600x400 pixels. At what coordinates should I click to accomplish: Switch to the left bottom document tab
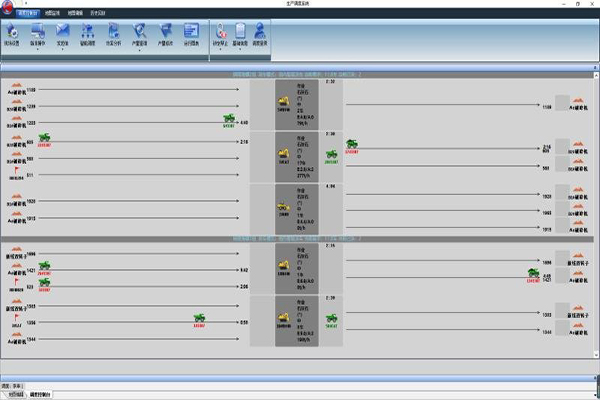[16, 394]
